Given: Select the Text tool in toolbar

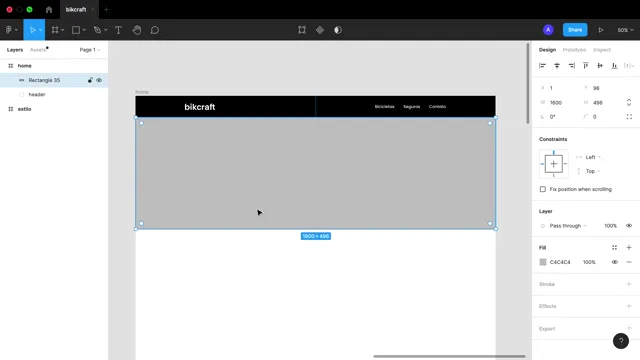Looking at the screenshot, I should (x=118, y=30).
